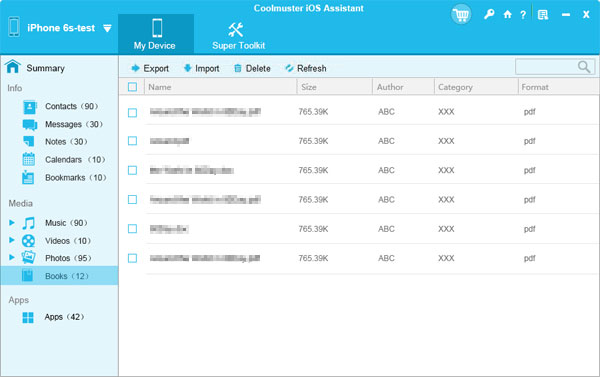Switch to the My Device tab
The image size is (600, 377).
pos(156,34)
